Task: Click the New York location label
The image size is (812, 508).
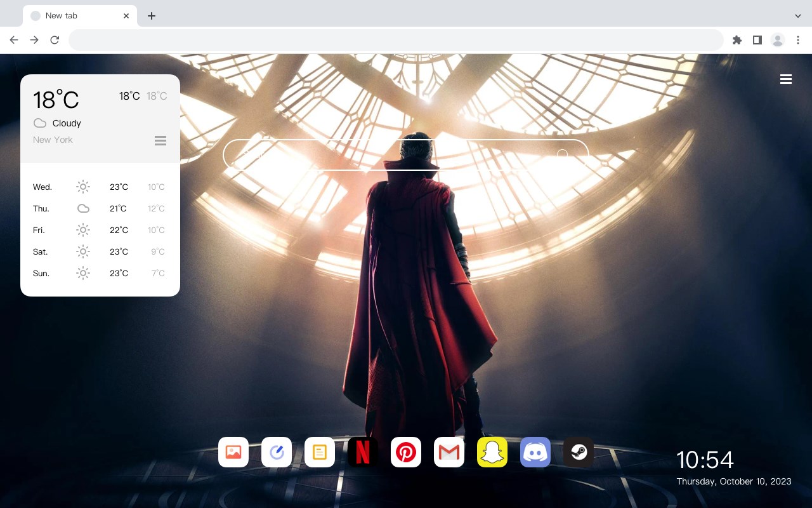Action: (x=53, y=140)
